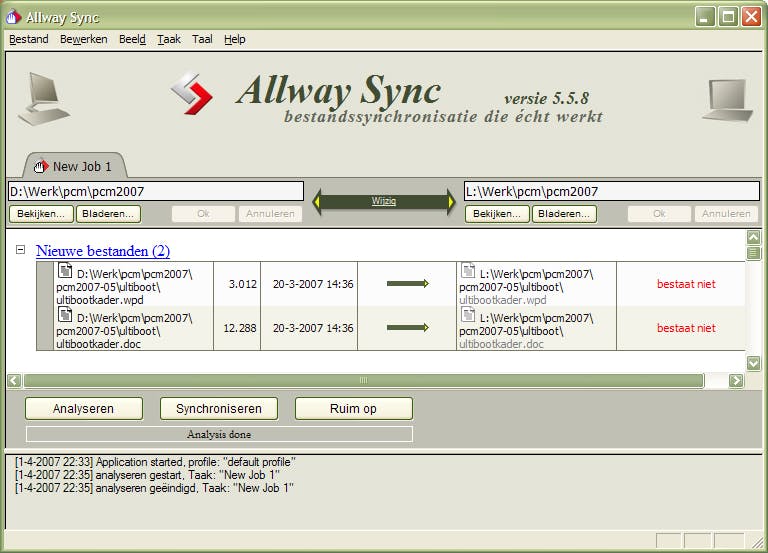Image resolution: width=768 pixels, height=553 pixels.
Task: Click the Analysis done progress bar
Action: [x=219, y=434]
